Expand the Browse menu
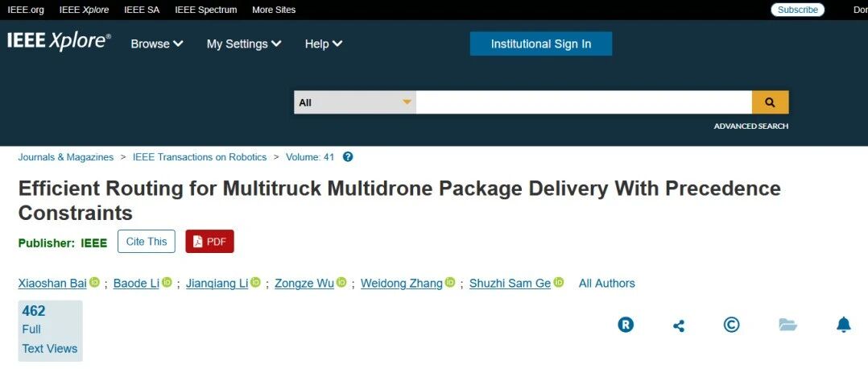The image size is (868, 369). [157, 44]
